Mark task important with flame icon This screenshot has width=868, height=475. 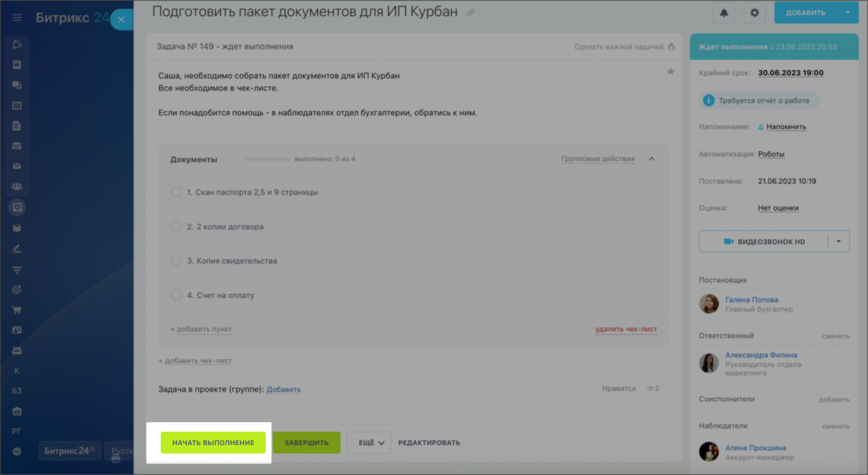671,47
